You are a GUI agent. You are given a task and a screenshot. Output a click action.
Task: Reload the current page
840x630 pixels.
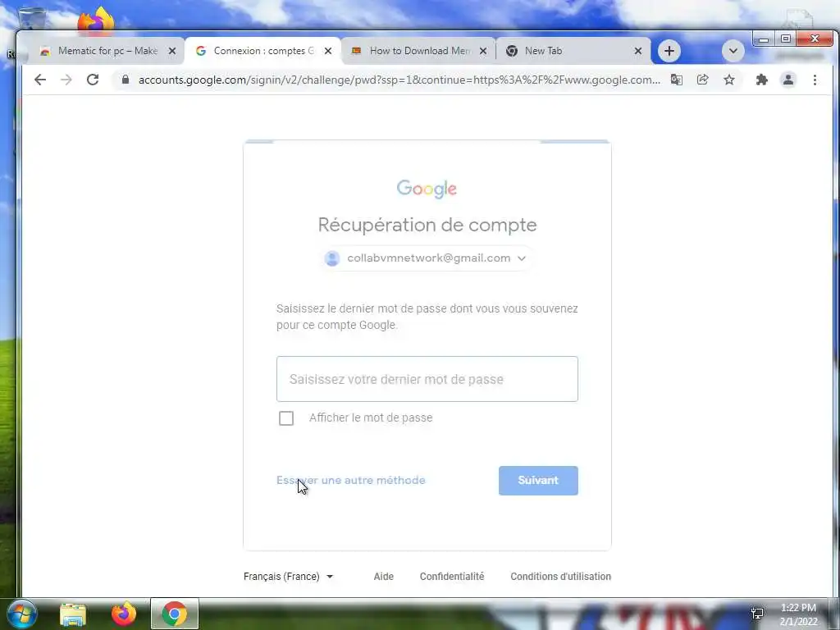[x=93, y=80]
